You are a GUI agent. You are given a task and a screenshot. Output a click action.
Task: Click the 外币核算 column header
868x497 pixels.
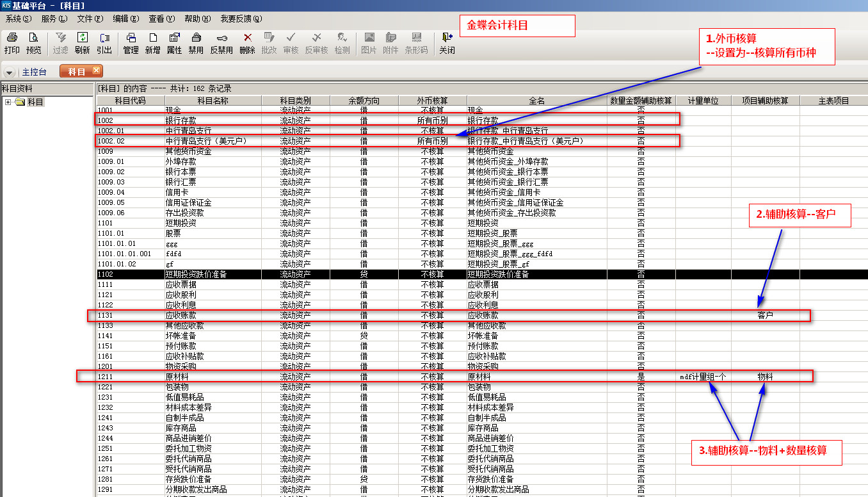(432, 101)
